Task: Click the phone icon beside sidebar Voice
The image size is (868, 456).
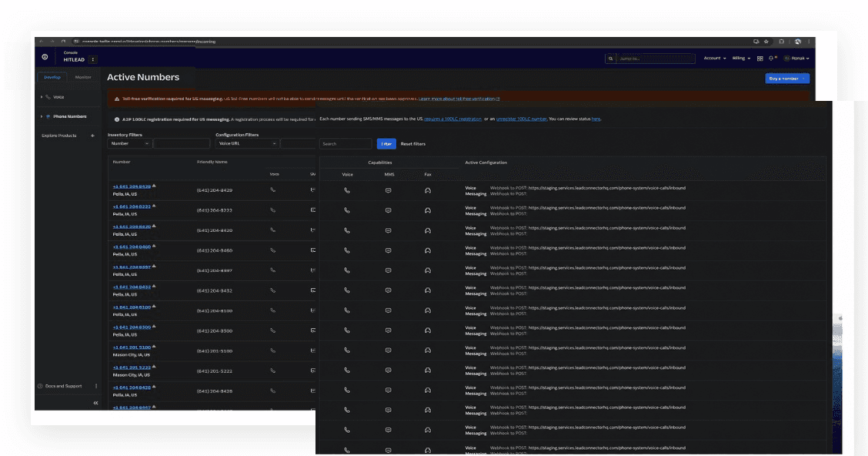Action: 48,97
